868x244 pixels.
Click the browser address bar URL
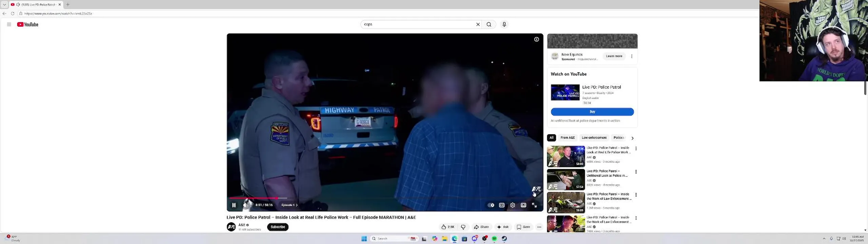[x=58, y=14]
